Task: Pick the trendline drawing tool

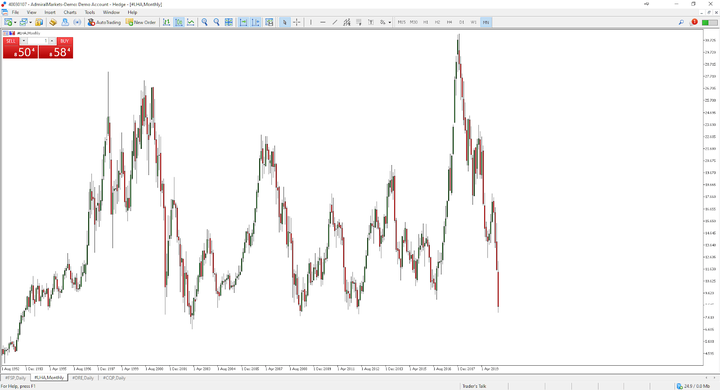Action: [x=335, y=22]
